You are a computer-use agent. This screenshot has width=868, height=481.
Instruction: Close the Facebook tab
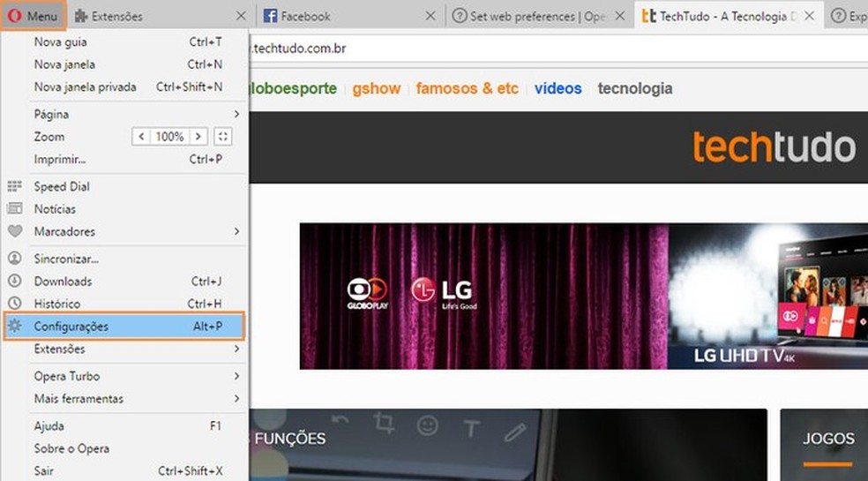coord(430,16)
